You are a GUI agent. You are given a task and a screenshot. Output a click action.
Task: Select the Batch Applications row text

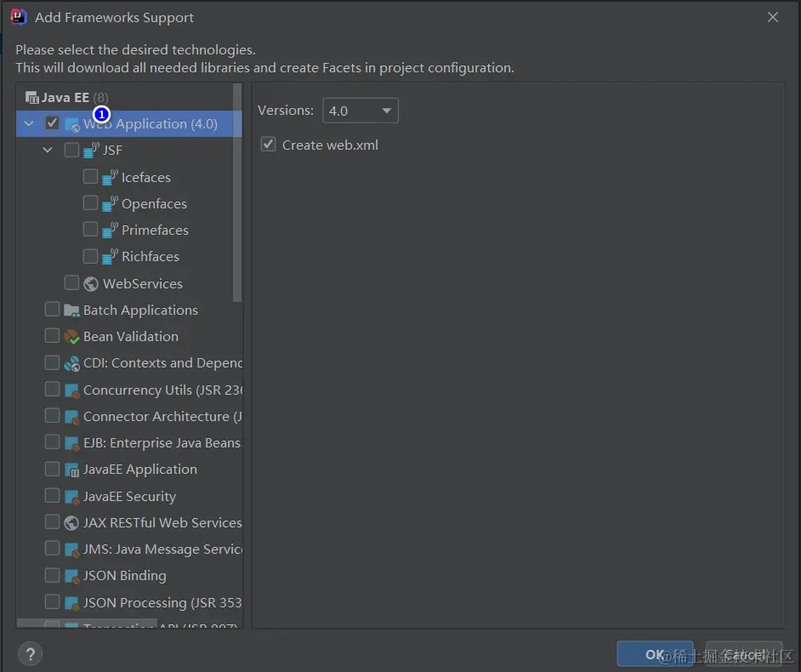(x=140, y=310)
